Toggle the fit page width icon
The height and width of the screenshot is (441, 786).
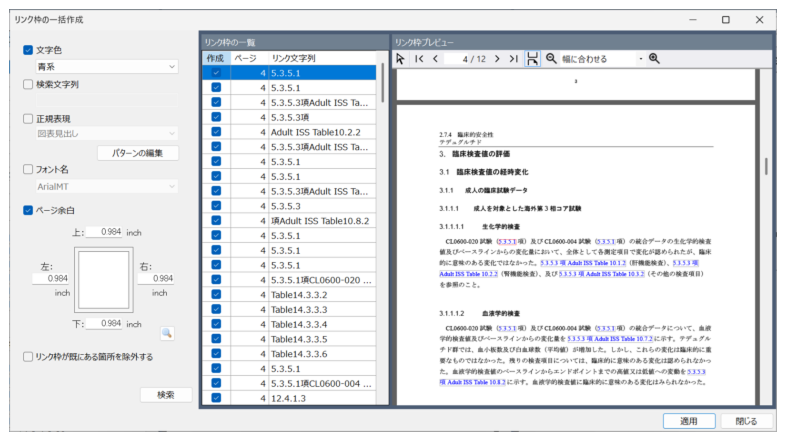(532, 59)
